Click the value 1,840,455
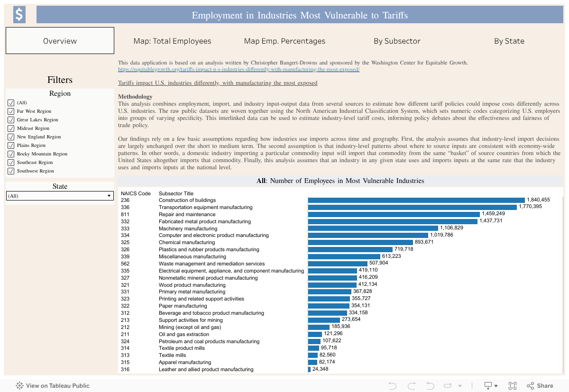 point(538,200)
